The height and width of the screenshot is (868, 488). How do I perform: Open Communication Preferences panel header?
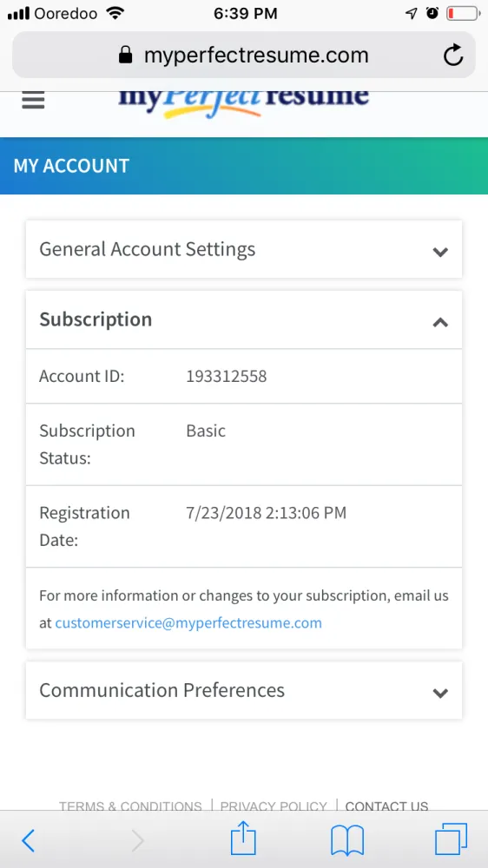tap(244, 690)
